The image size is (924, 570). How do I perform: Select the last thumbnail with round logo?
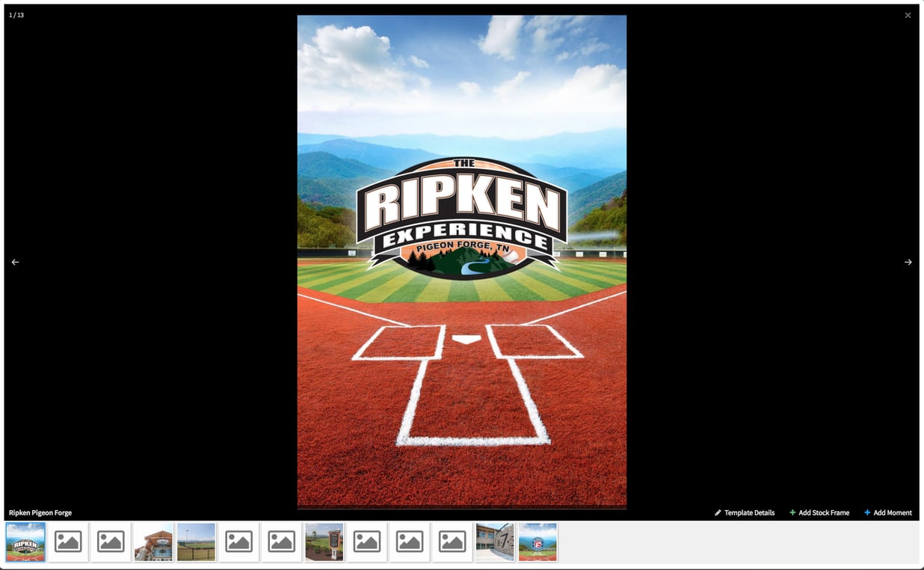[x=538, y=542]
